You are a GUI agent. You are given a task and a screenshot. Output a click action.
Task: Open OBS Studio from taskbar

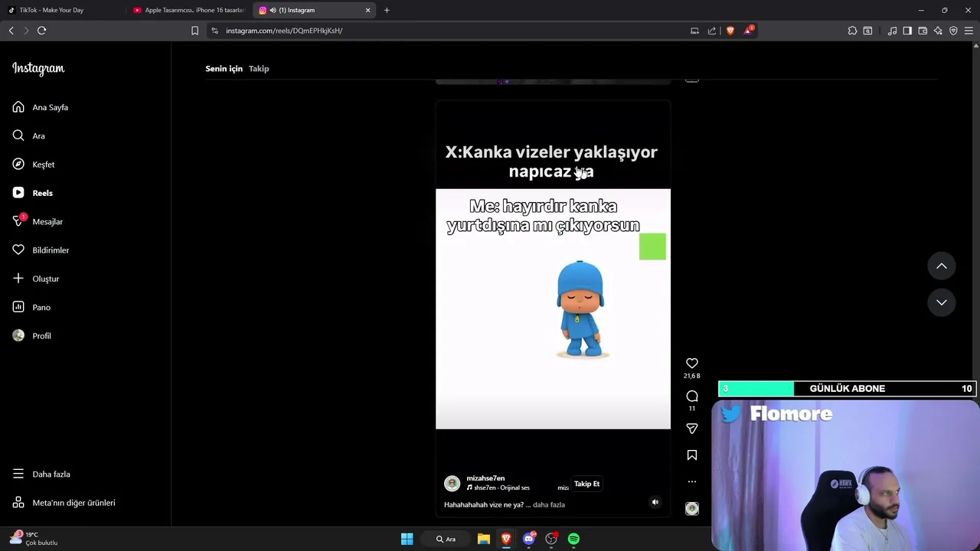coord(551,539)
